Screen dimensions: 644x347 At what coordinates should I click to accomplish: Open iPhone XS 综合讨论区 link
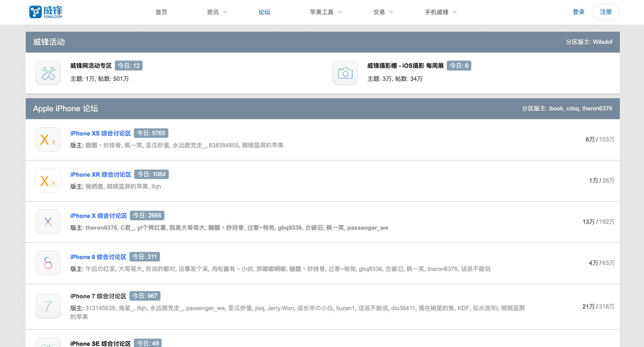tap(101, 133)
